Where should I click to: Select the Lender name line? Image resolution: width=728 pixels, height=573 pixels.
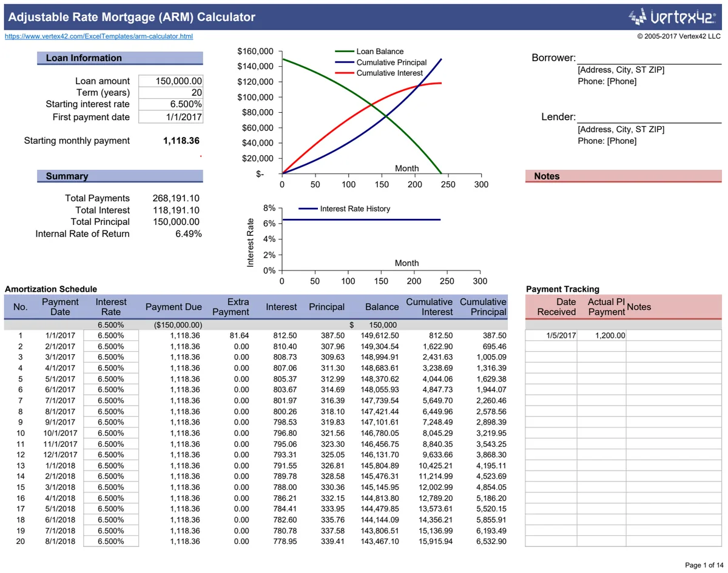649,117
